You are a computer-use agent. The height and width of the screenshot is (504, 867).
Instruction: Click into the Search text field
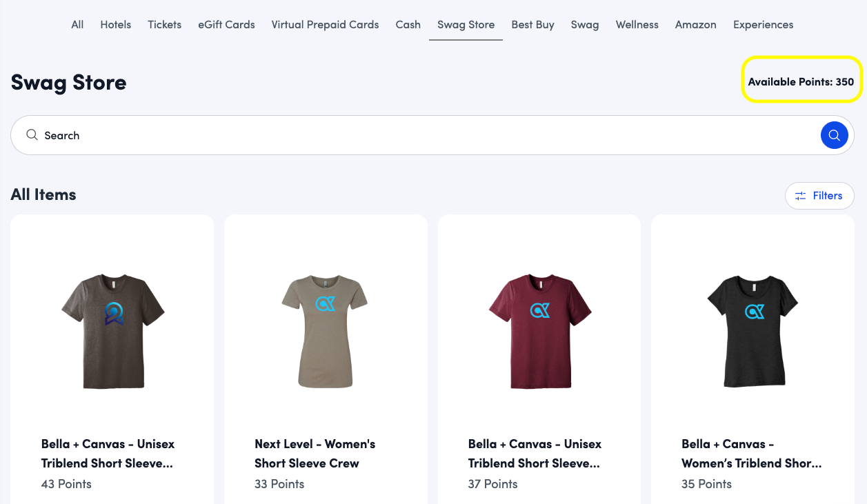point(414,135)
